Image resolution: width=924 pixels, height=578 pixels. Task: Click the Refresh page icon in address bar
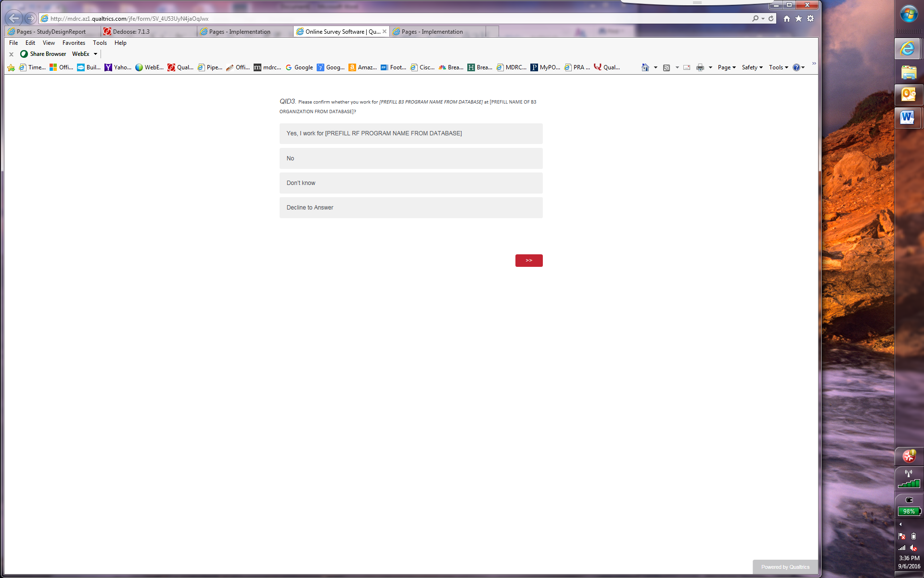tap(771, 18)
